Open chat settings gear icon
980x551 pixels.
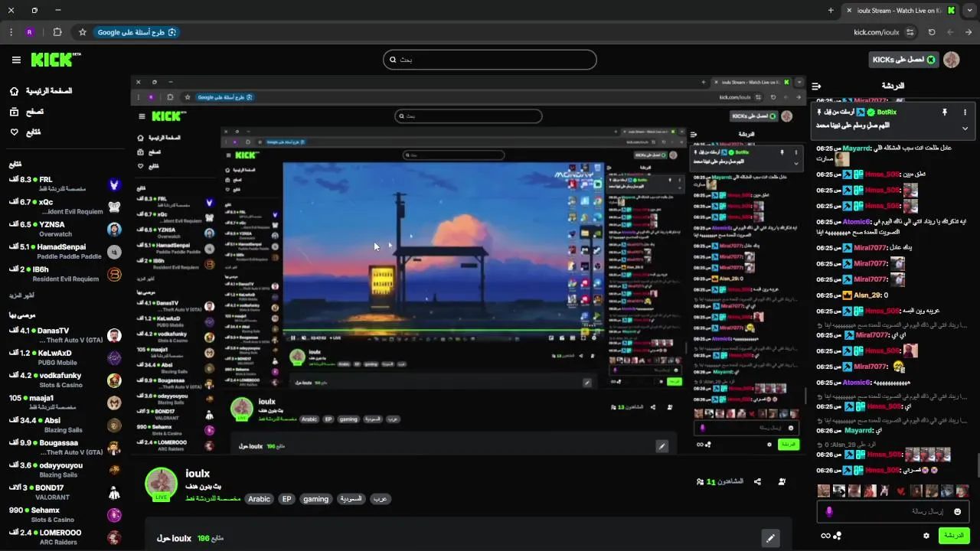pyautogui.click(x=926, y=536)
